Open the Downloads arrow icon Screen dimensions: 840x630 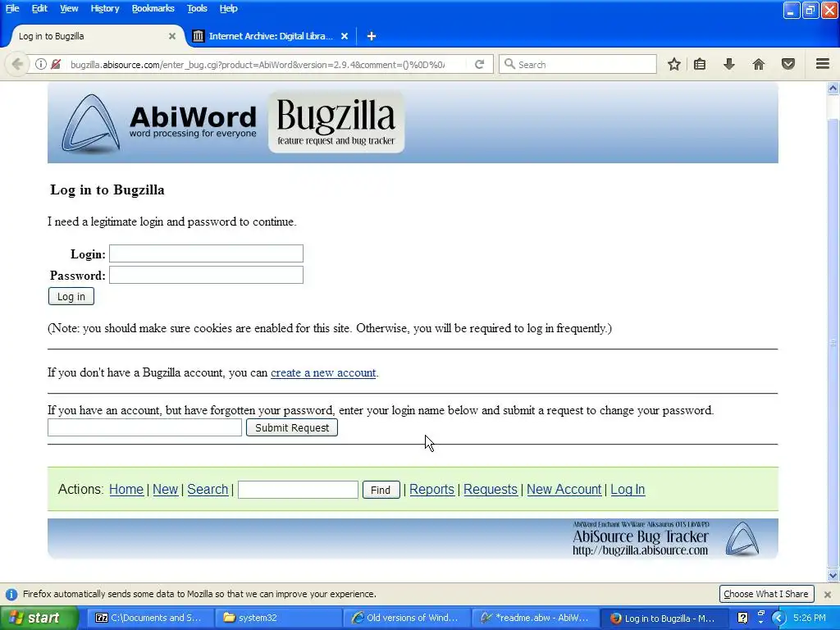[728, 64]
